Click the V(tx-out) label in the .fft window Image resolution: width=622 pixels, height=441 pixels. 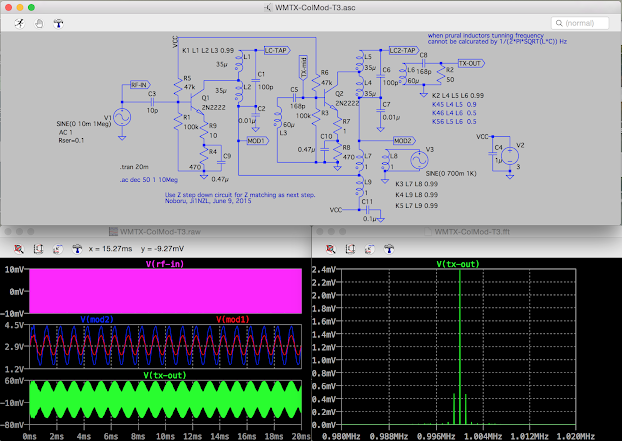coord(458,264)
